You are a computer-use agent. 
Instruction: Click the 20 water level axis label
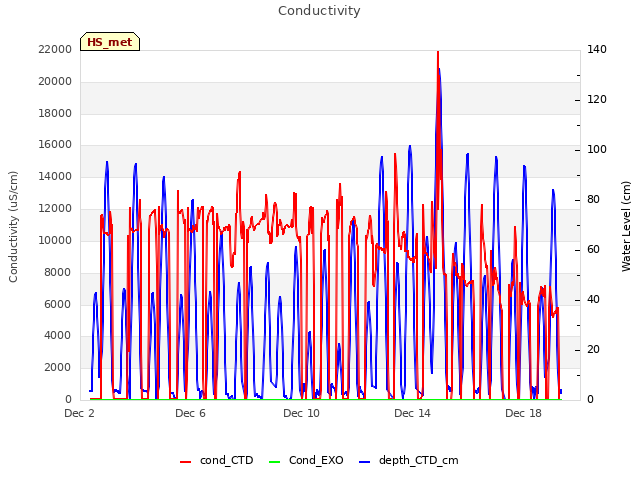(x=593, y=349)
